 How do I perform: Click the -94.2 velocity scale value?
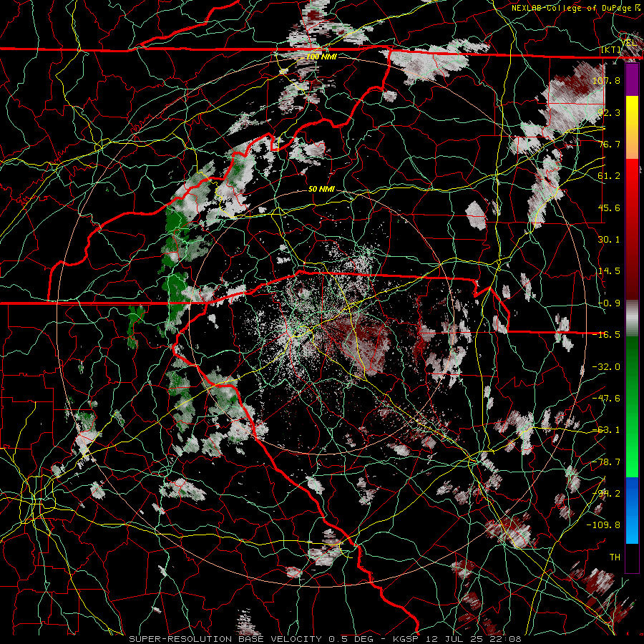point(606,494)
